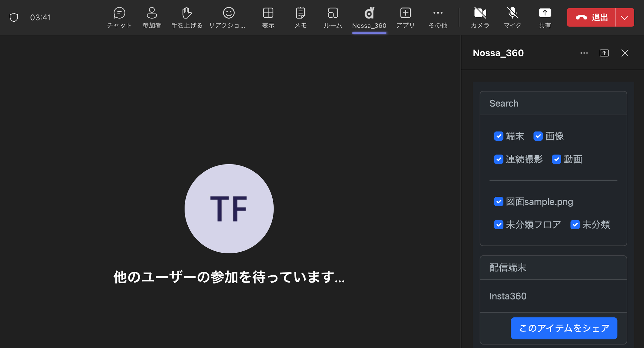Show the 参加者 participants list
This screenshot has width=644, height=348.
click(x=152, y=17)
